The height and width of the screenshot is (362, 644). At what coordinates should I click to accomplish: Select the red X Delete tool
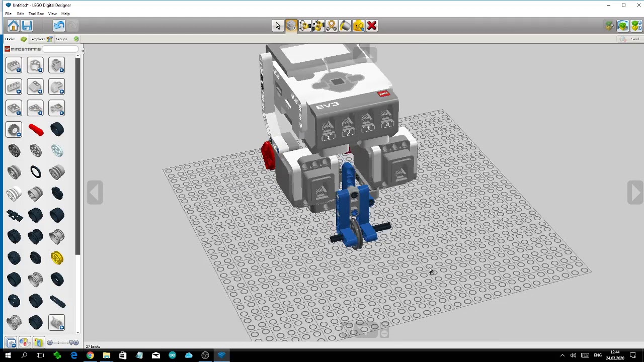(x=372, y=26)
